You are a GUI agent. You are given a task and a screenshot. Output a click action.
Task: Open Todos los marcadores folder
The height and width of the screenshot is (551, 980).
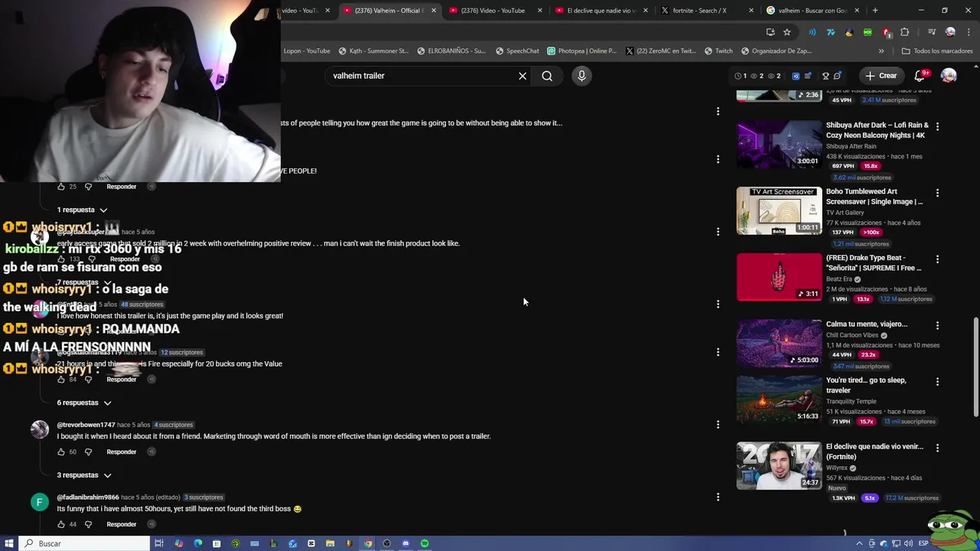tap(937, 51)
